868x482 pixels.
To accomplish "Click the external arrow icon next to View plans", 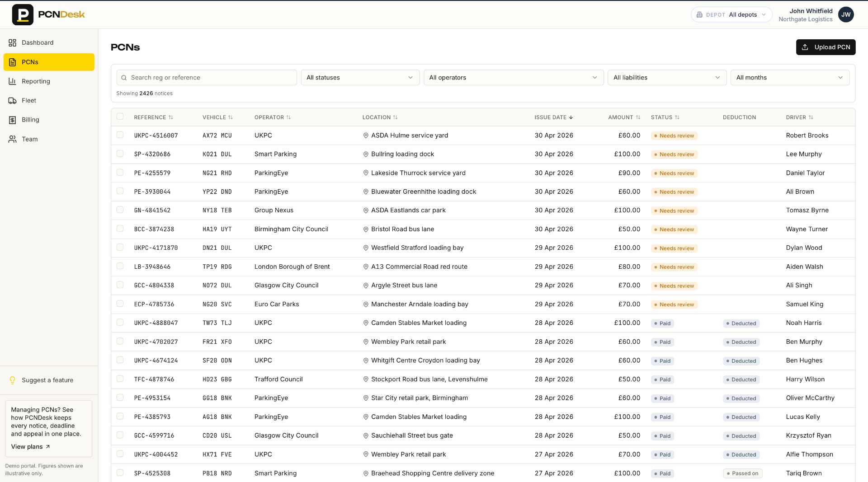I will click(48, 447).
